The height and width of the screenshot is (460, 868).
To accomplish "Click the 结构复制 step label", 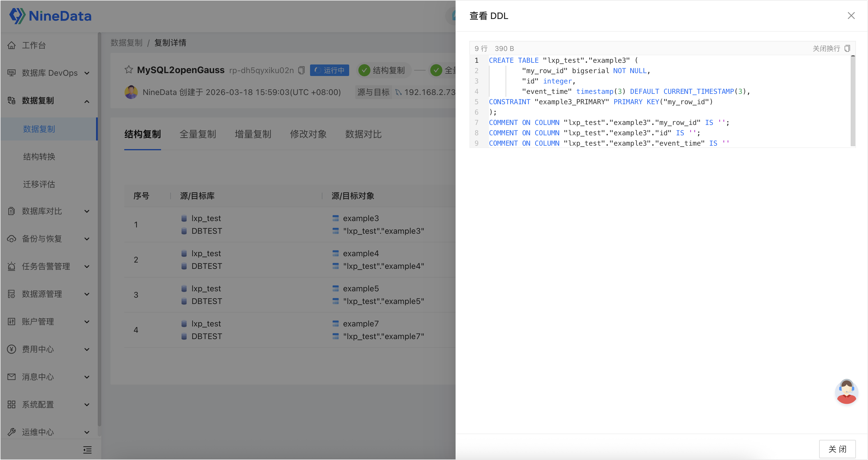I will coord(389,70).
